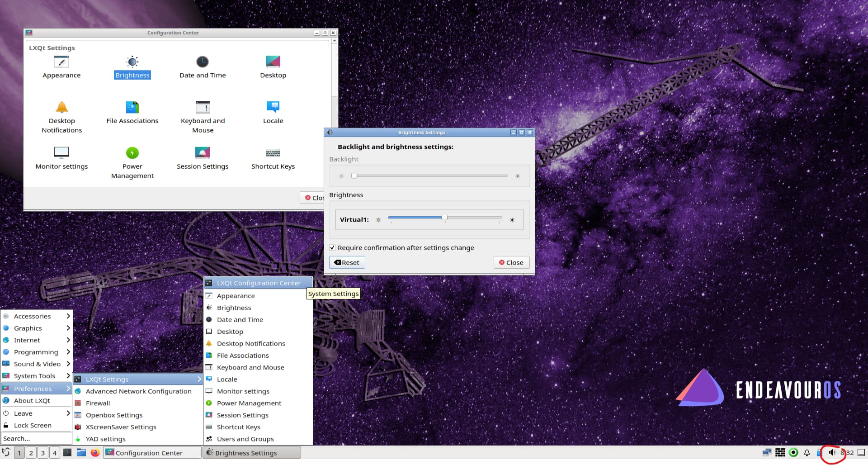Launch Firefox from the panel
Viewport: 868px width, 465px height.
[x=95, y=452]
